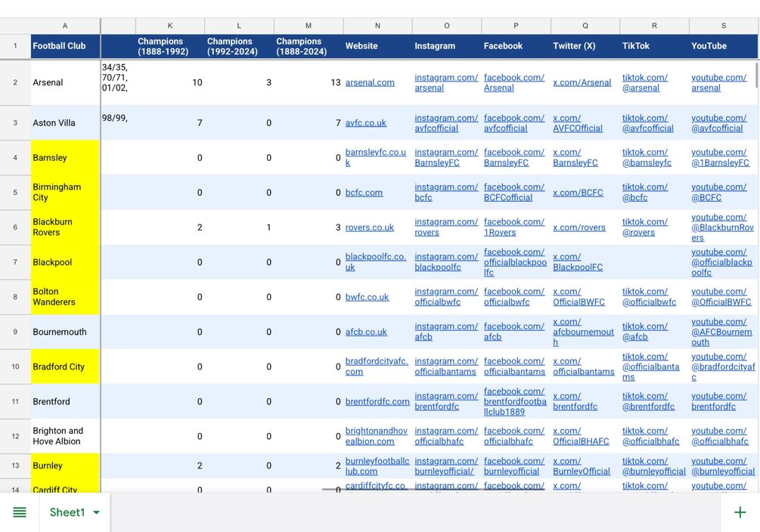This screenshot has width=760, height=532.
Task: Open tiktok.com/@officialbantams link
Action: tap(650, 367)
